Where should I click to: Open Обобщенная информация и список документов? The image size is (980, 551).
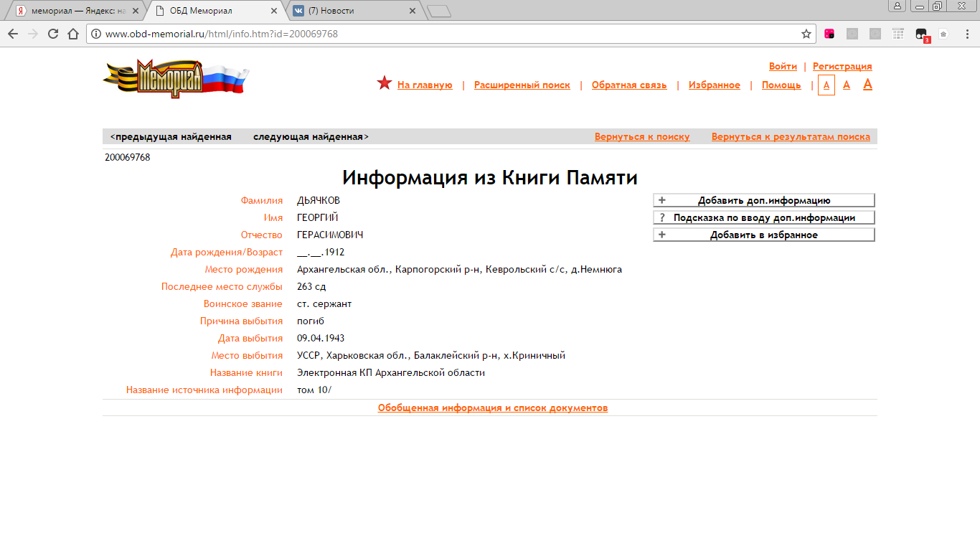point(493,408)
